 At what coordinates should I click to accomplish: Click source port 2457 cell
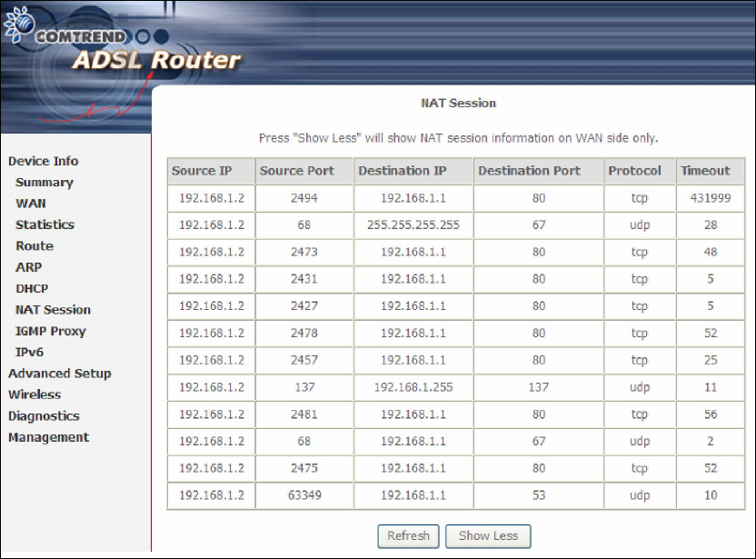pyautogui.click(x=304, y=360)
